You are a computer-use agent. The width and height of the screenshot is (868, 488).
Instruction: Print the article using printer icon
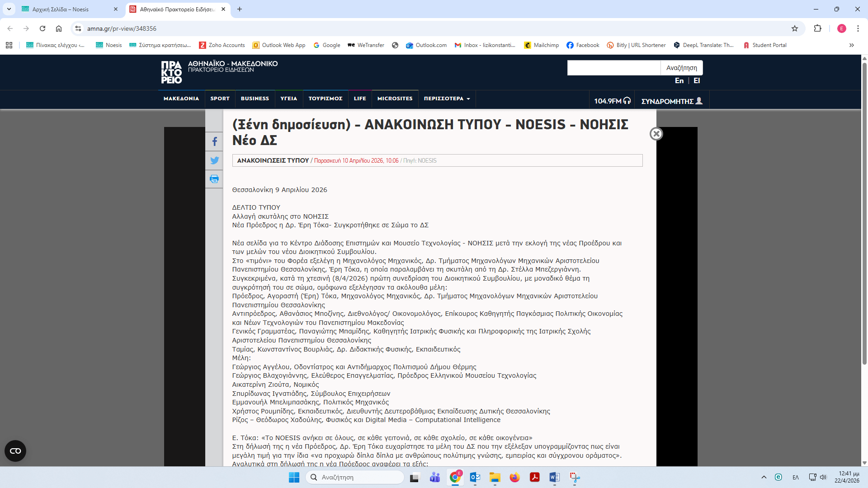[214, 179]
